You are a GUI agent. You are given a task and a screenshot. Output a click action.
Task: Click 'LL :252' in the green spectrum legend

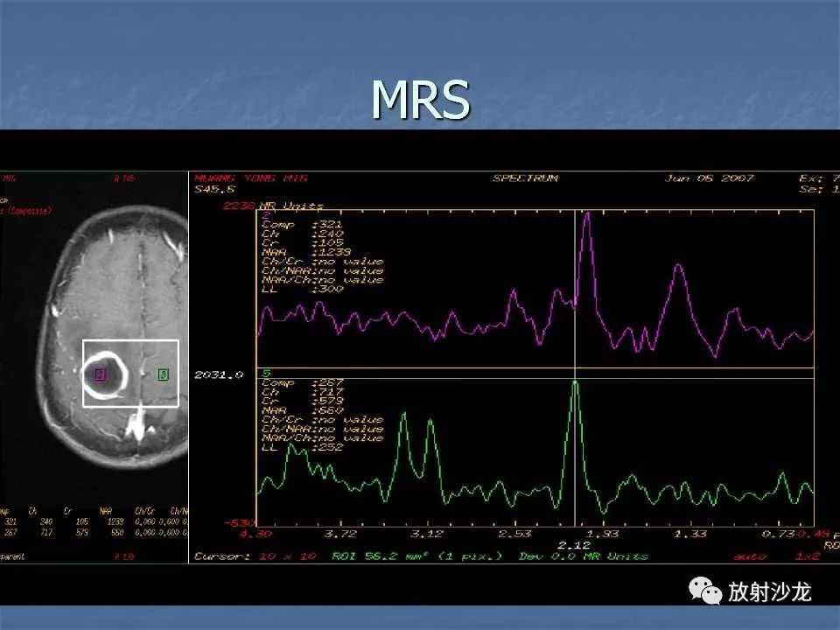302,447
